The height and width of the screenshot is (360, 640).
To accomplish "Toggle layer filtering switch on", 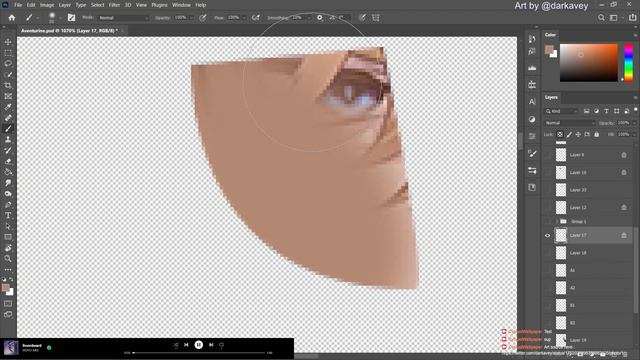I will pos(636,110).
